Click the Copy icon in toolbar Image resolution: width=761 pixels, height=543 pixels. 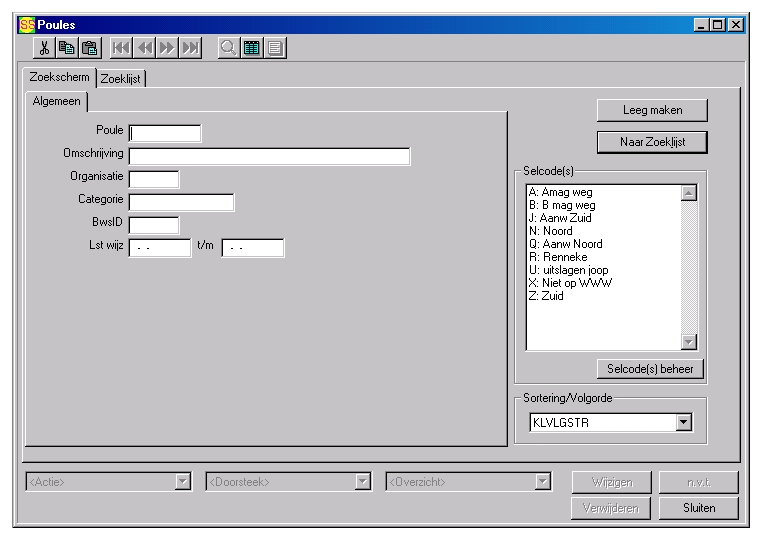coord(67,48)
